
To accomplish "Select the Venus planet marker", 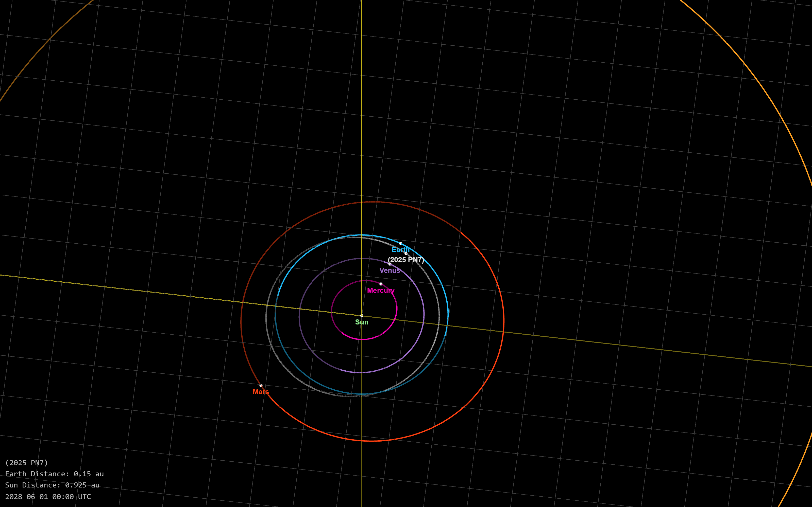I will coord(390,265).
